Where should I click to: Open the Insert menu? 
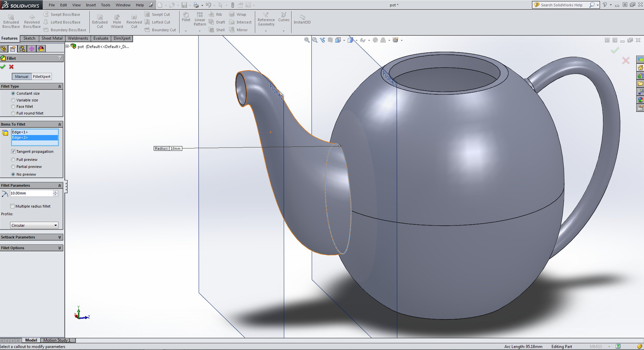pyautogui.click(x=91, y=5)
